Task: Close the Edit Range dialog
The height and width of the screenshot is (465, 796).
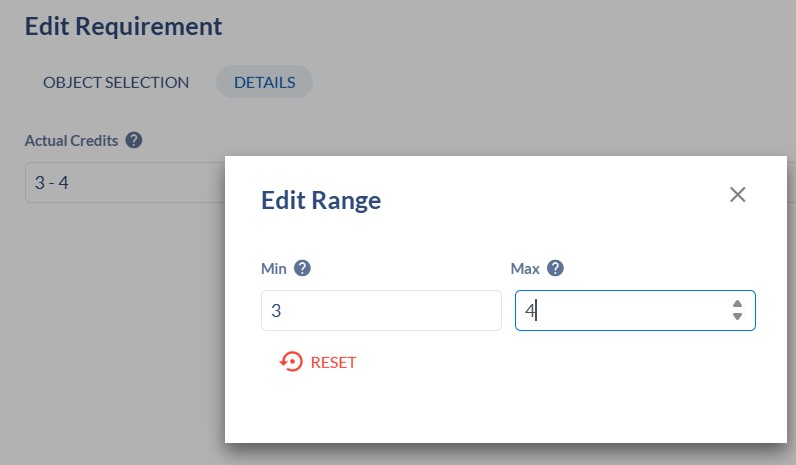Action: click(x=738, y=195)
